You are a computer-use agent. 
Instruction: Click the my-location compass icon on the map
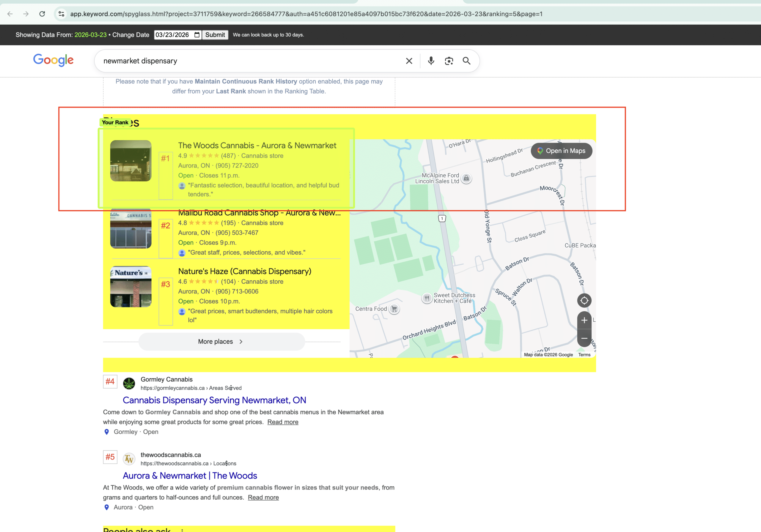(584, 300)
